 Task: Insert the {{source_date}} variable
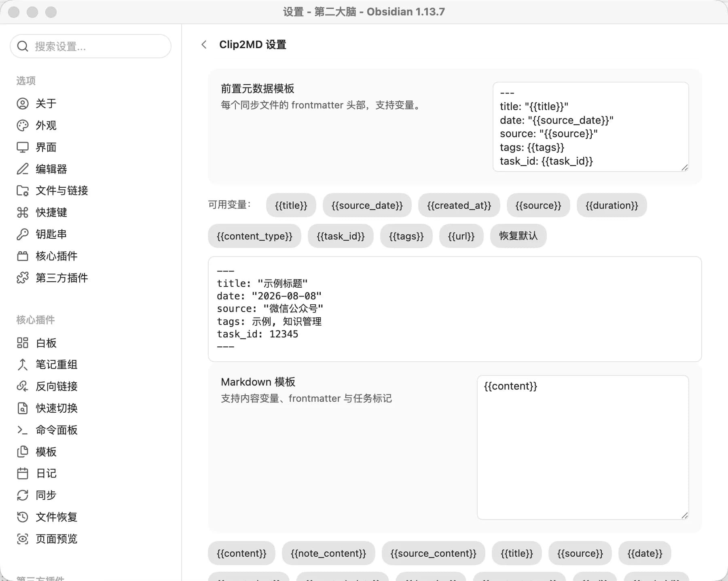[367, 206]
